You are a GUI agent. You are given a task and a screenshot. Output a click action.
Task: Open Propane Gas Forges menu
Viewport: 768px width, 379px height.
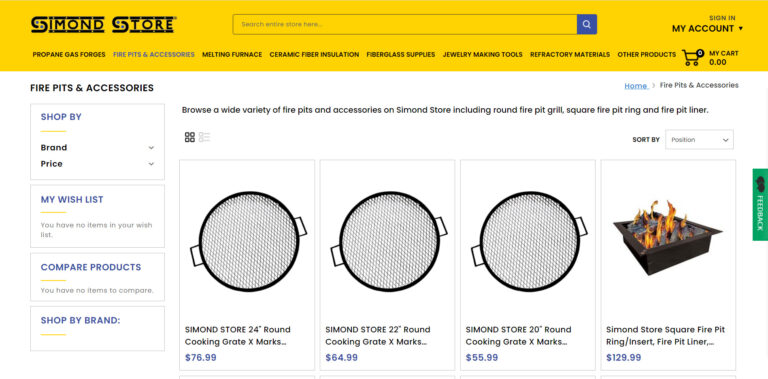(69, 54)
